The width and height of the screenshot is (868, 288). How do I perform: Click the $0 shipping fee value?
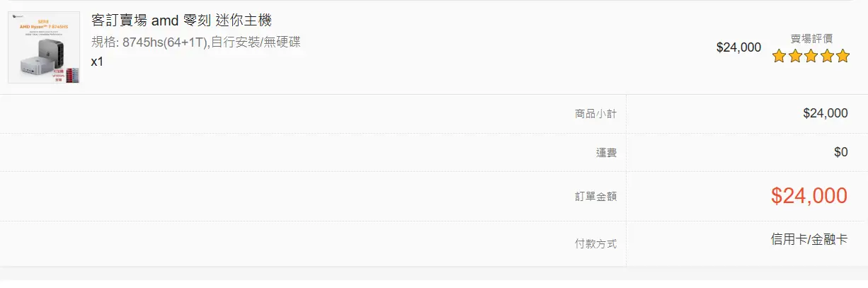coord(840,152)
